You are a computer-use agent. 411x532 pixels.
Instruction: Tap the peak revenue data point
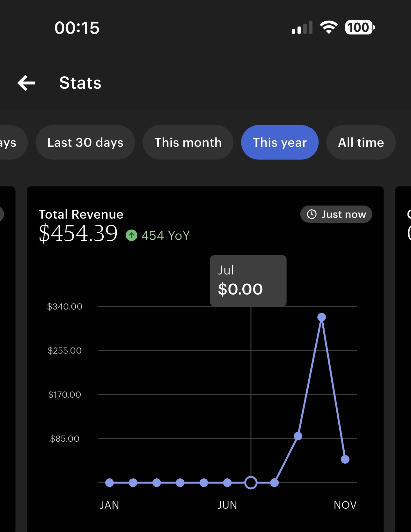[x=321, y=317]
